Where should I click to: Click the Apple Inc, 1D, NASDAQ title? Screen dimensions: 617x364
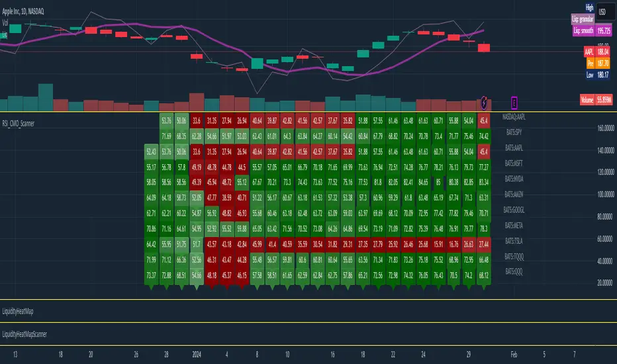[x=23, y=11]
